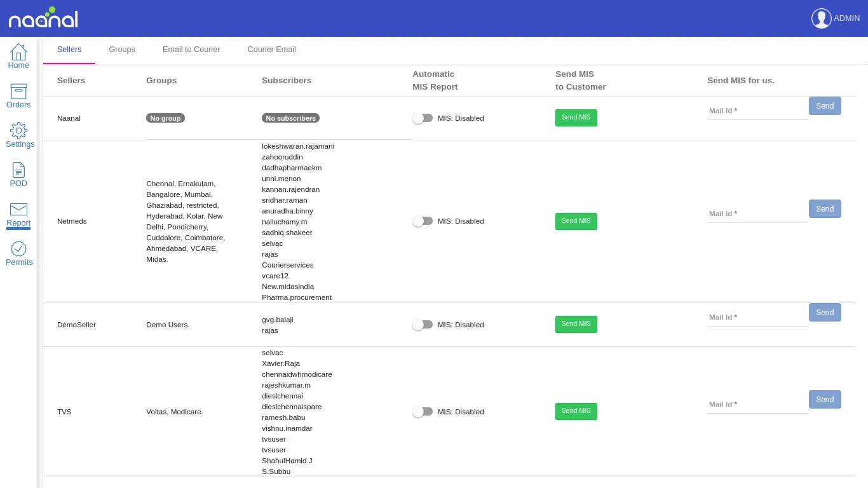Open the Email to Courier tab
Image resolution: width=868 pixels, height=488 pixels.
[x=191, y=50]
